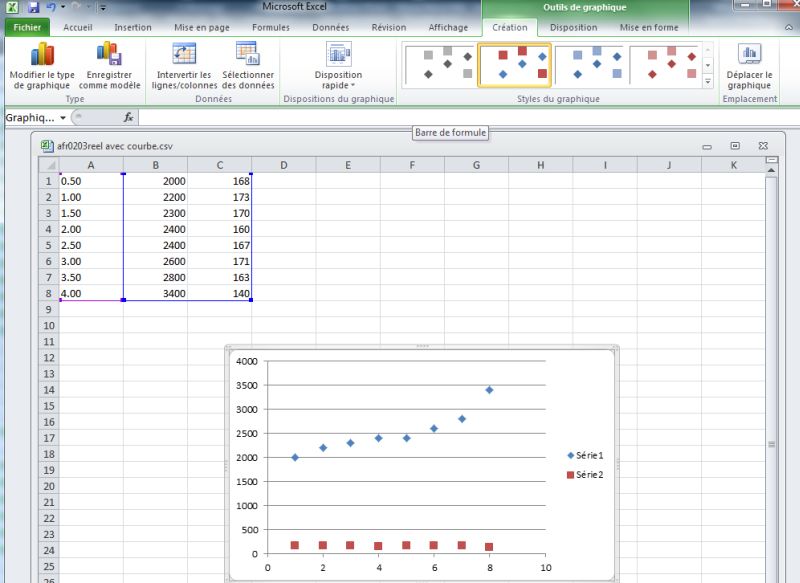Click the Save icon in quick access toolbar

point(33,7)
